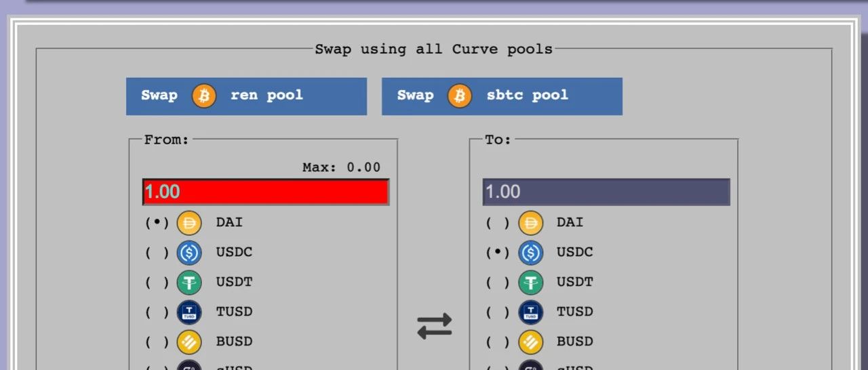This screenshot has height=370, width=868.
Task: Click the BUSD label in To list
Action: click(x=575, y=342)
